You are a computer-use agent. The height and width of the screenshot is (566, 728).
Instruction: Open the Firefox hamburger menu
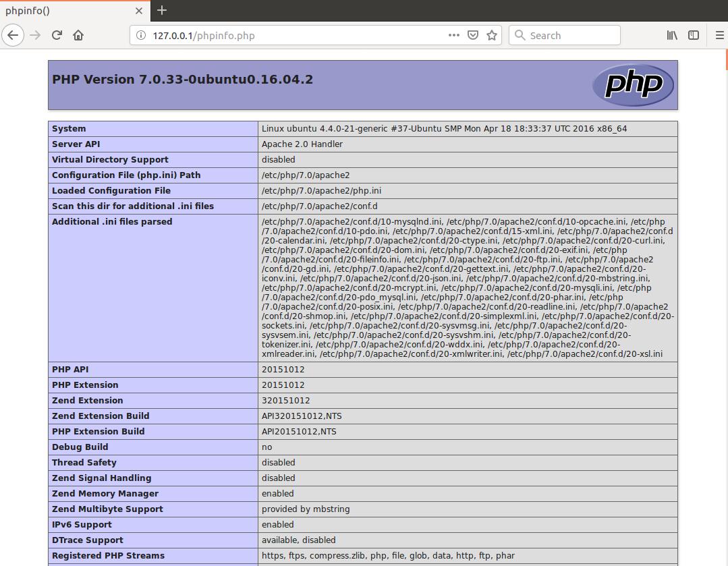(719, 35)
